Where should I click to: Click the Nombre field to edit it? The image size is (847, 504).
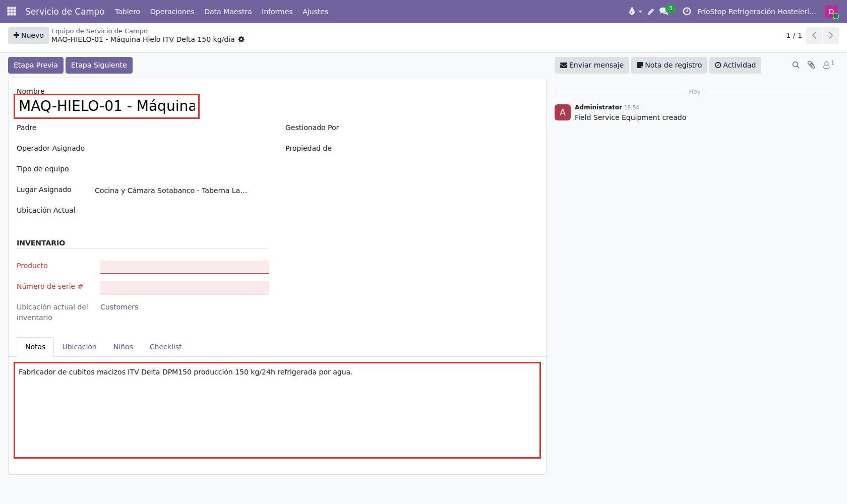click(x=107, y=106)
